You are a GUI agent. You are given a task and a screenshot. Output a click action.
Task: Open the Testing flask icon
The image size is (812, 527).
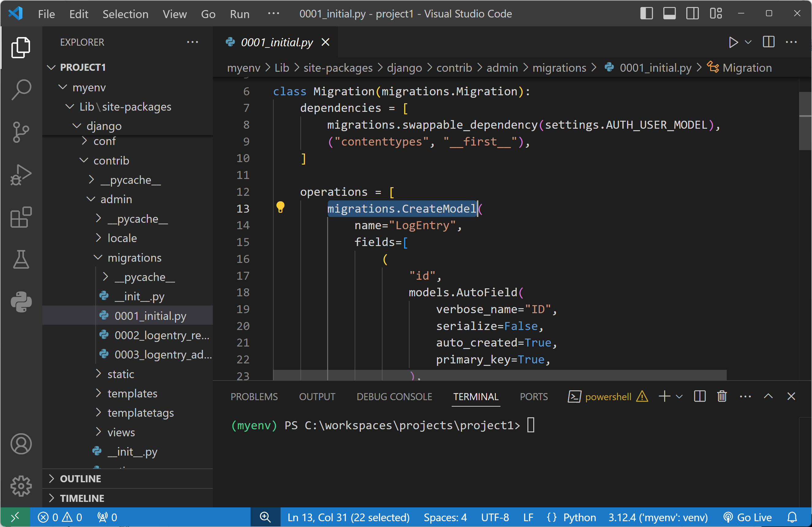[21, 260]
